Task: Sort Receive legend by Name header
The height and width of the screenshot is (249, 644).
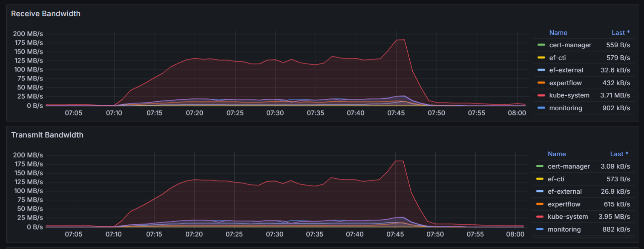Action: pos(558,33)
